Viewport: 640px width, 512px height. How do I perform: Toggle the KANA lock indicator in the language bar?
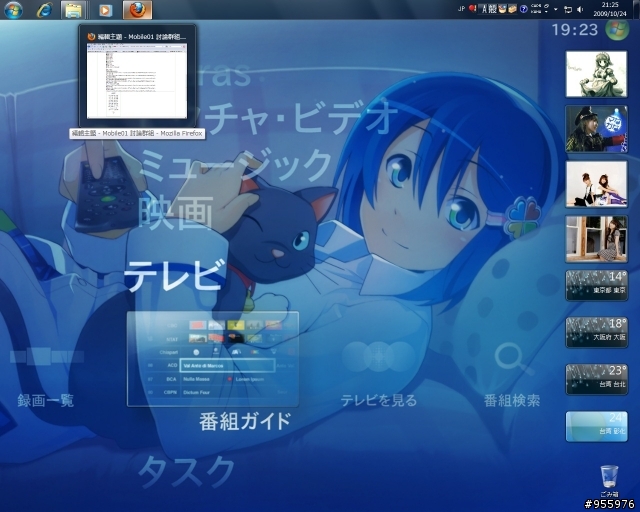[536, 12]
